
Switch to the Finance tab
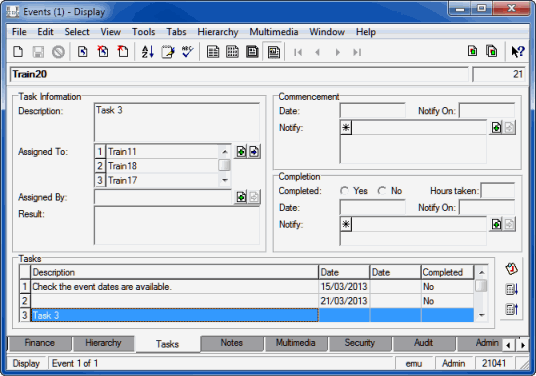(40, 343)
